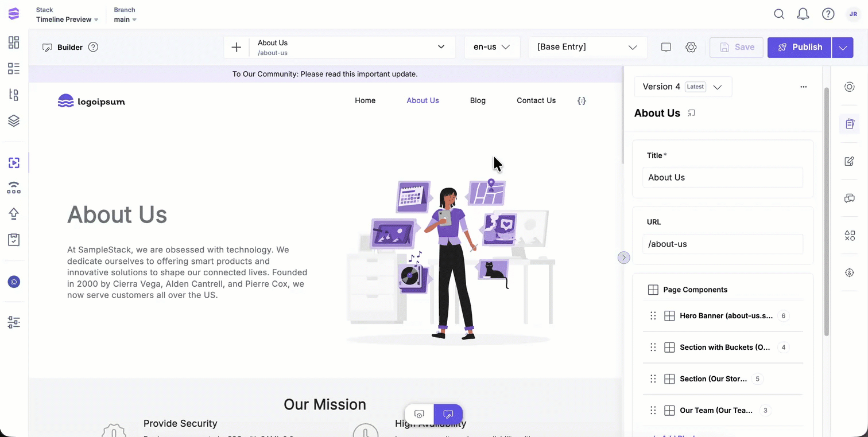Open the en-us locale dropdown
Image resolution: width=868 pixels, height=437 pixels.
[492, 47]
